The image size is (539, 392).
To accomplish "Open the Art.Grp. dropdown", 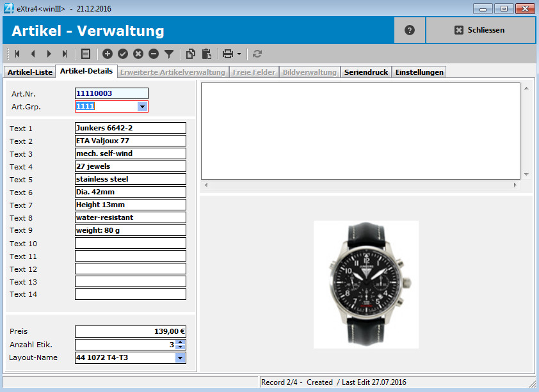I will coord(143,106).
